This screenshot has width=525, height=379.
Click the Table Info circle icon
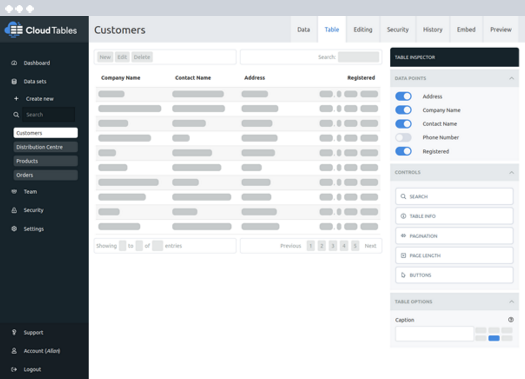pos(403,216)
